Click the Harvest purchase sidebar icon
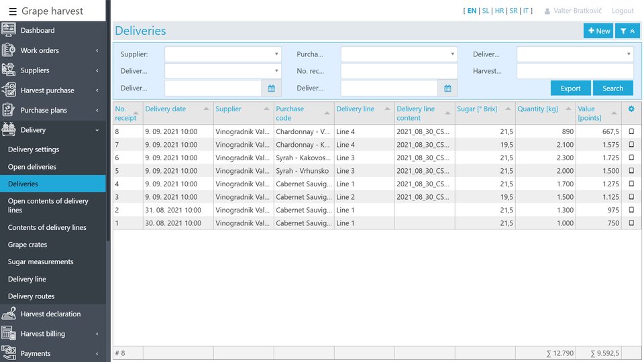This screenshot has width=644, height=362. tap(9, 90)
